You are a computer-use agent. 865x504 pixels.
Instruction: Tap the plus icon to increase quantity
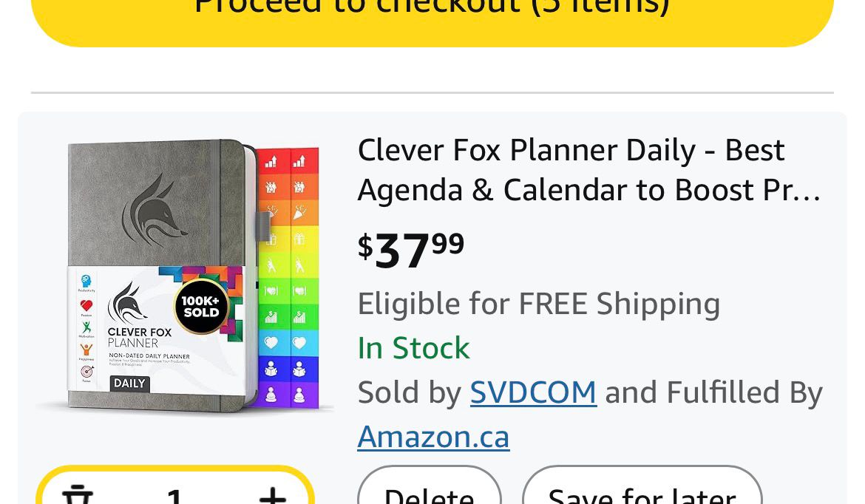272,495
